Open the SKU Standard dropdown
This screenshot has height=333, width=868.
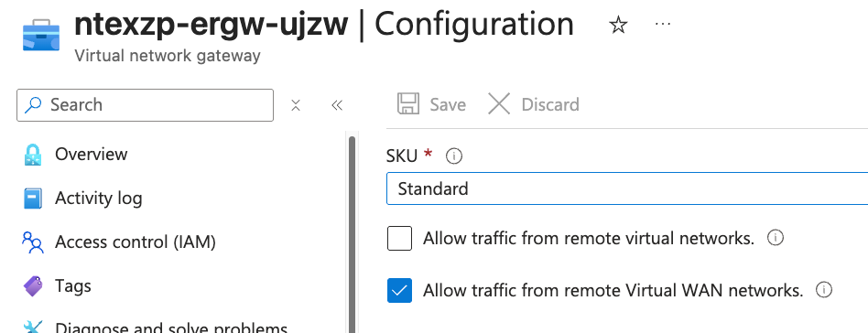pos(627,188)
